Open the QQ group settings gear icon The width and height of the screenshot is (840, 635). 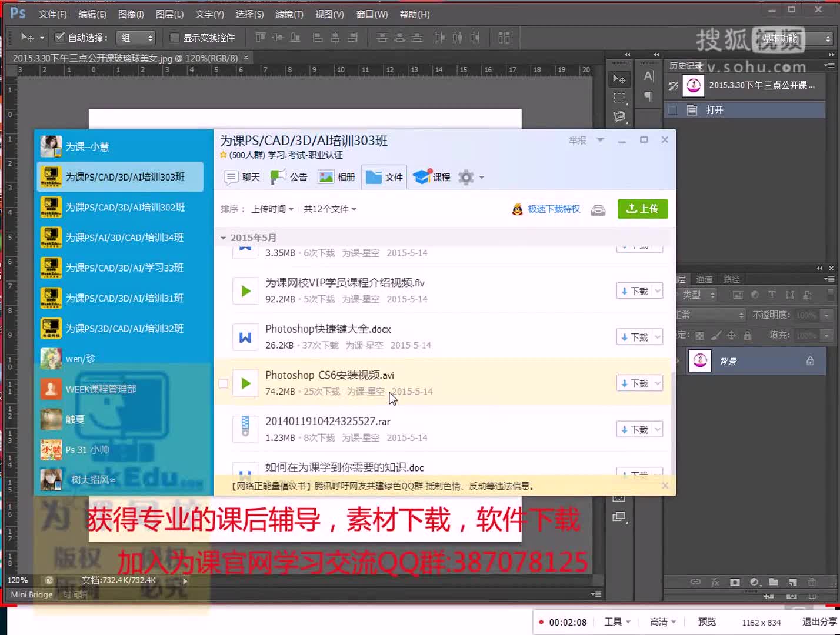[x=466, y=177]
